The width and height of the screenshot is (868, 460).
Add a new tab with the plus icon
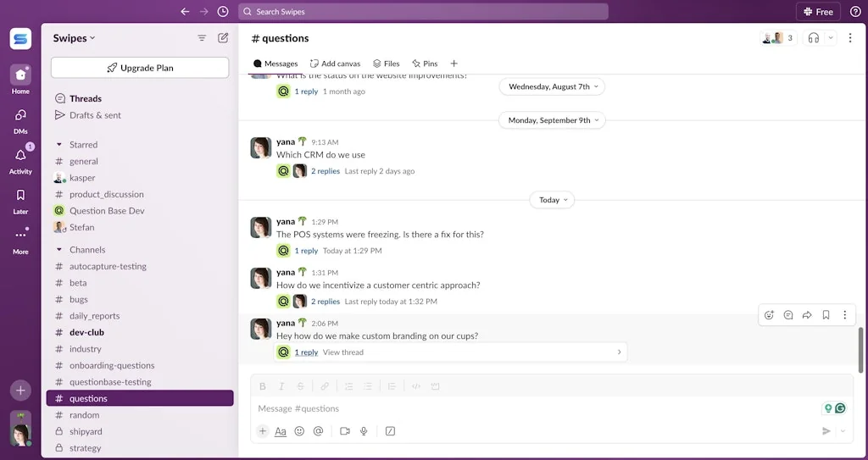tap(454, 64)
